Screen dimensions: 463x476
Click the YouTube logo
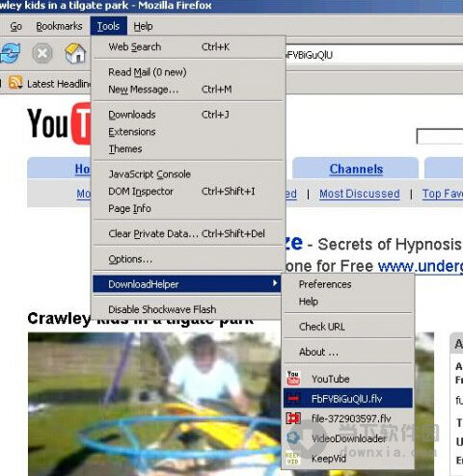59,123
